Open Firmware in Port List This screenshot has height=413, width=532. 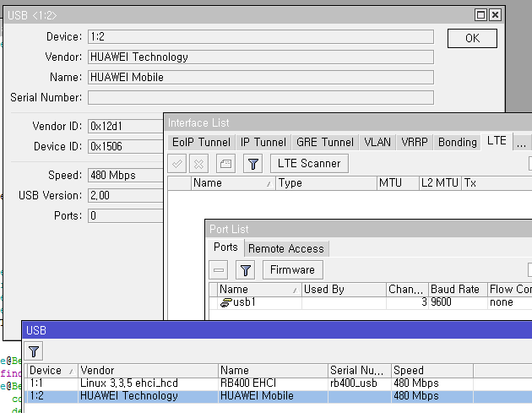click(x=292, y=269)
